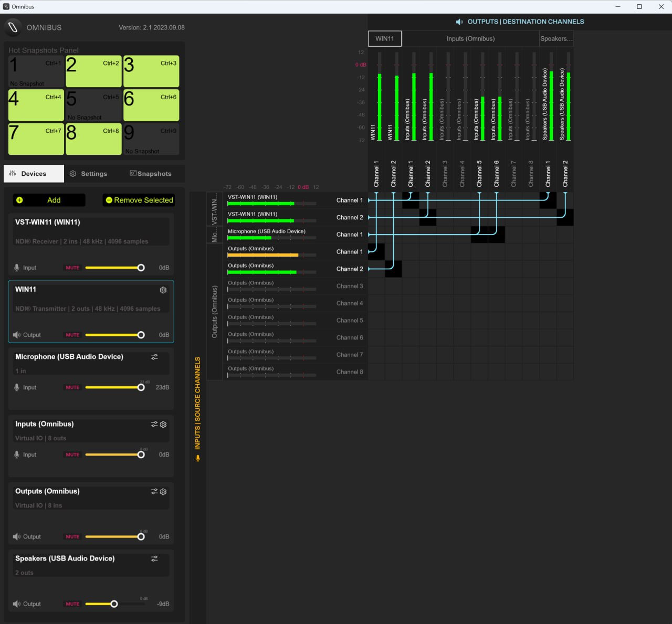Click the Speakers output volume slider handle
The width and height of the screenshot is (672, 624).
(114, 604)
